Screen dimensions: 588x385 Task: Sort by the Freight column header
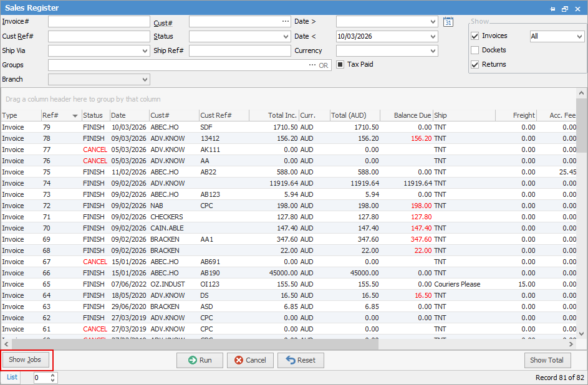tap(516, 115)
